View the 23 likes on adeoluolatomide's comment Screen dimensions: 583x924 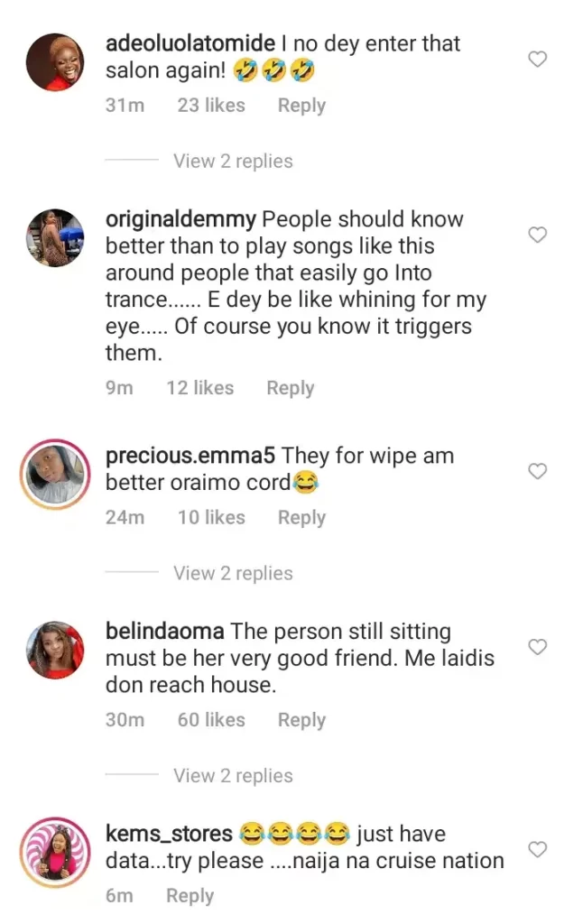[211, 106]
